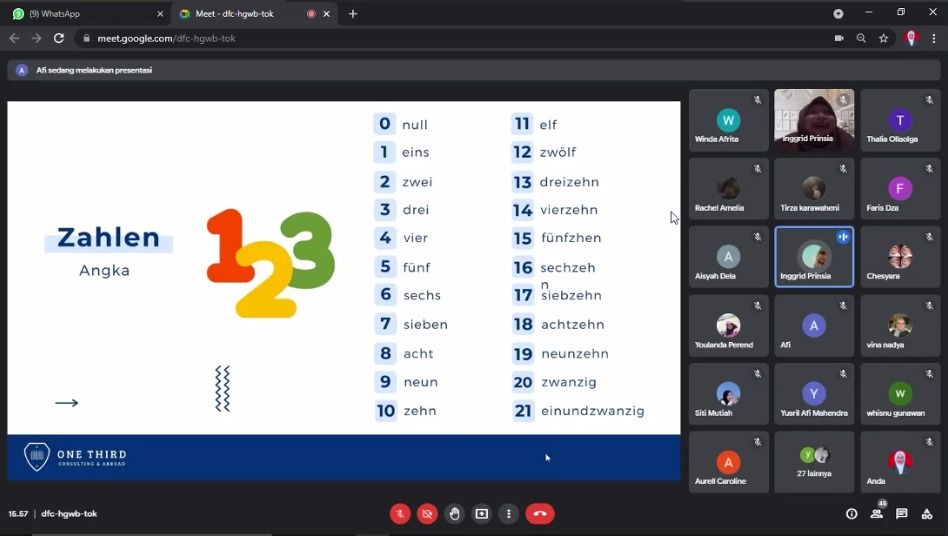Open the Activities panel icon
This screenshot has height=536, width=948.
point(927,514)
